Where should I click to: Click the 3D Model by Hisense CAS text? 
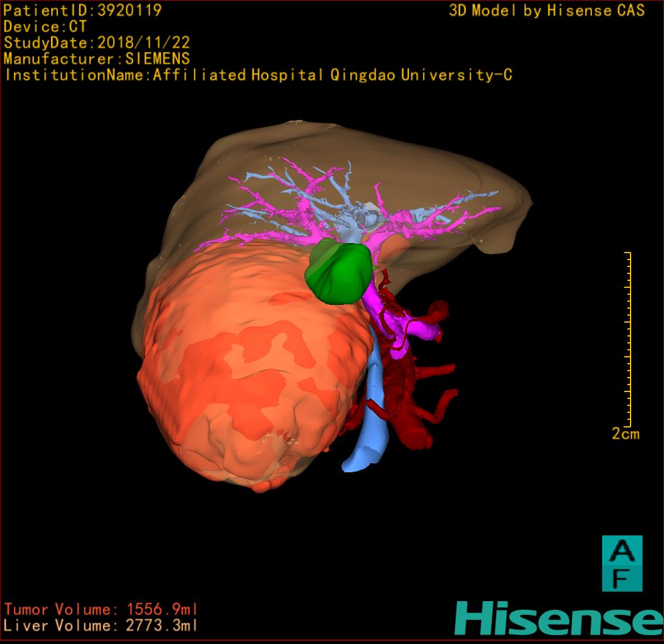click(547, 10)
